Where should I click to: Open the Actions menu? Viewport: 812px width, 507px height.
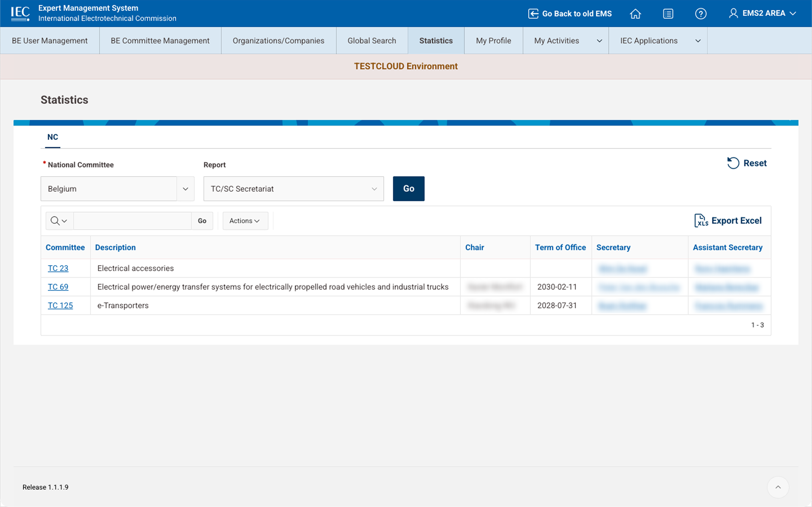click(245, 221)
